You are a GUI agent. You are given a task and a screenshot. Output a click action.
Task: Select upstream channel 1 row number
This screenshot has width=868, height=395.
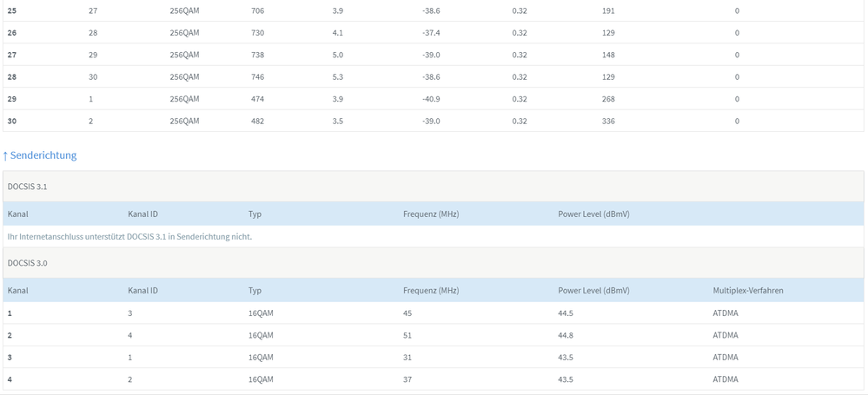[x=10, y=313]
